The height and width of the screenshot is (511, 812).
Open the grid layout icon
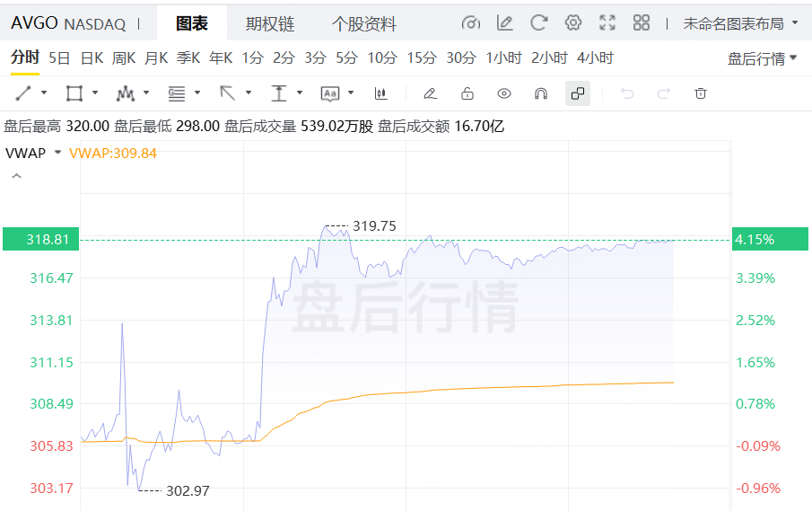coord(642,22)
